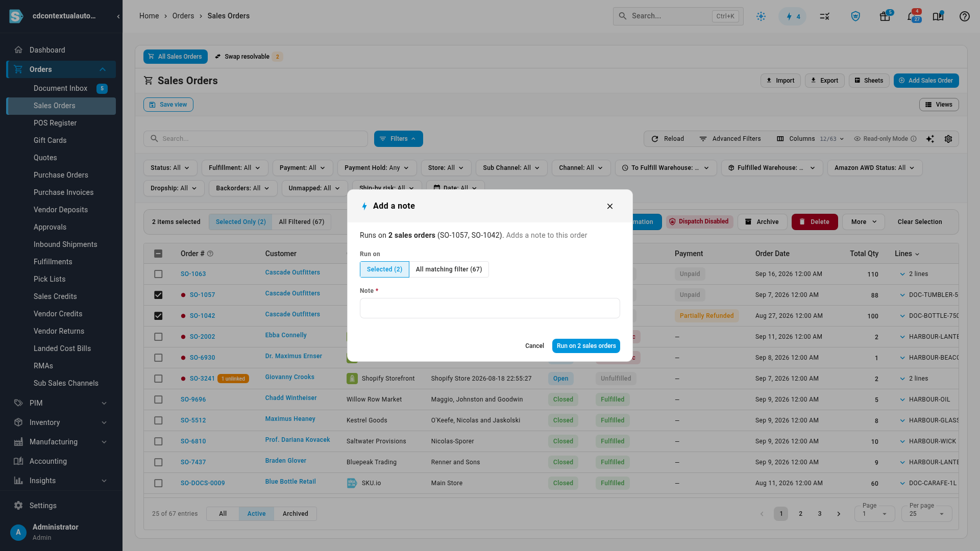Click the AI sparkle icon beside Read-only Mode
980x551 pixels.
[930, 139]
